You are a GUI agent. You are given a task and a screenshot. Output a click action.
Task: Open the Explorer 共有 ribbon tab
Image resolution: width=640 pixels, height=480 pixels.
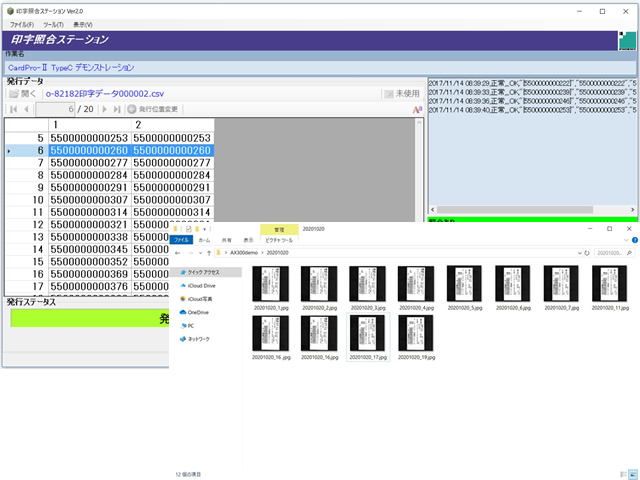227,240
